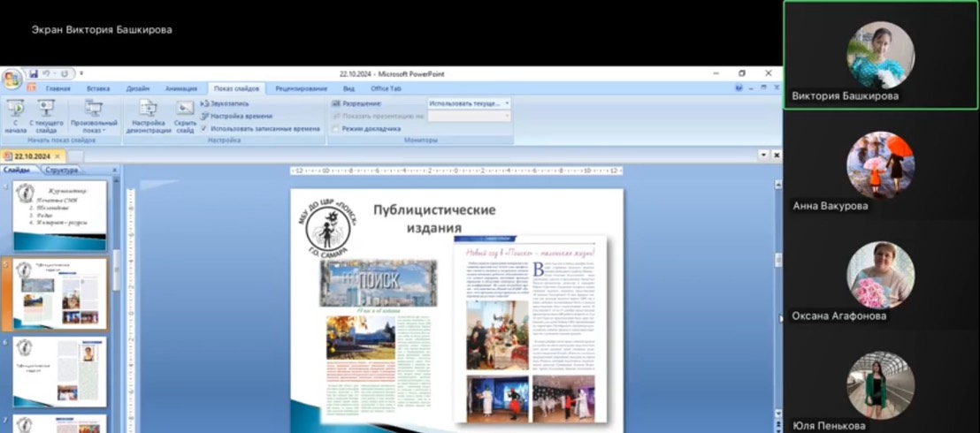The height and width of the screenshot is (433, 980).
Task: Click the magazine page image on slide
Action: click(530, 330)
